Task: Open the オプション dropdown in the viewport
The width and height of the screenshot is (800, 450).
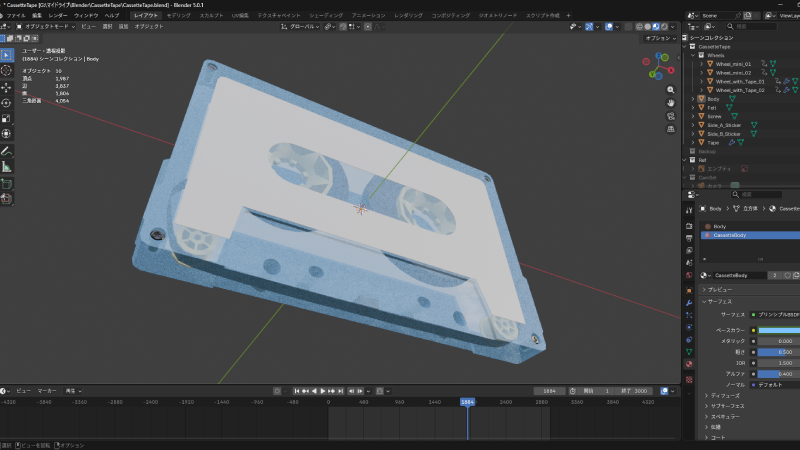Action: [658, 37]
